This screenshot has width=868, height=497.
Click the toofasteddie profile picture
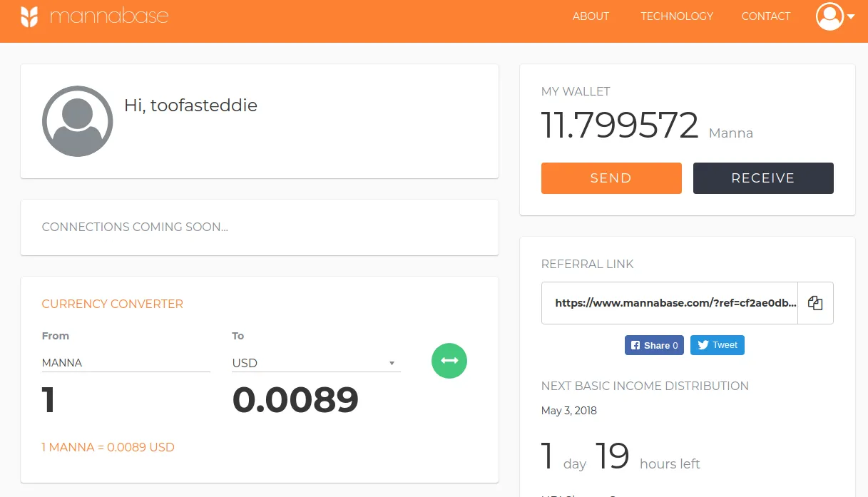tap(78, 121)
